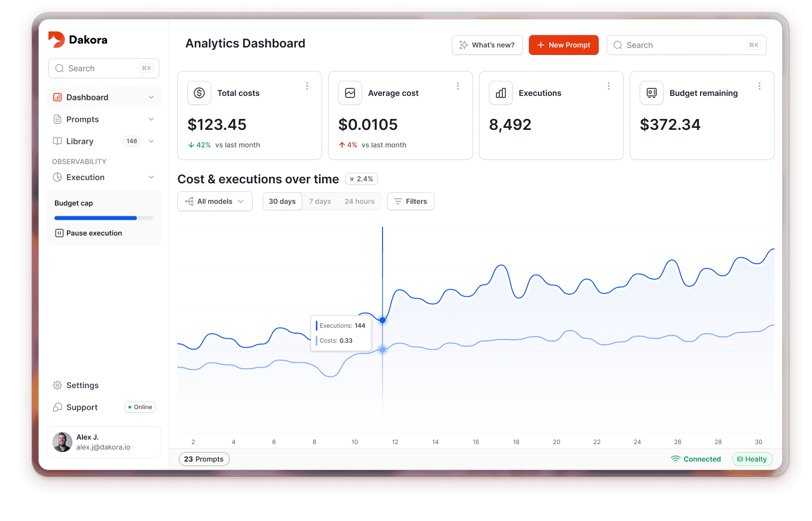
Task: Open the All models dropdown
Action: click(215, 201)
